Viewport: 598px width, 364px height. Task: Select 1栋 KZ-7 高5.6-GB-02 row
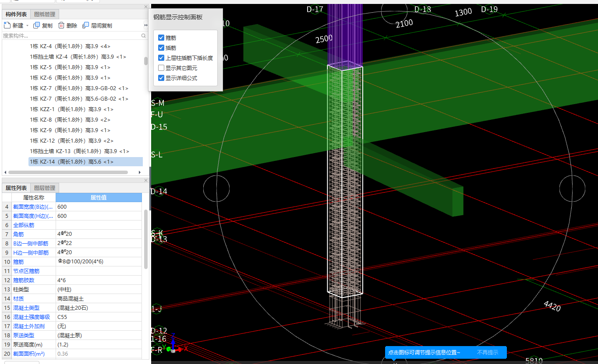point(79,98)
